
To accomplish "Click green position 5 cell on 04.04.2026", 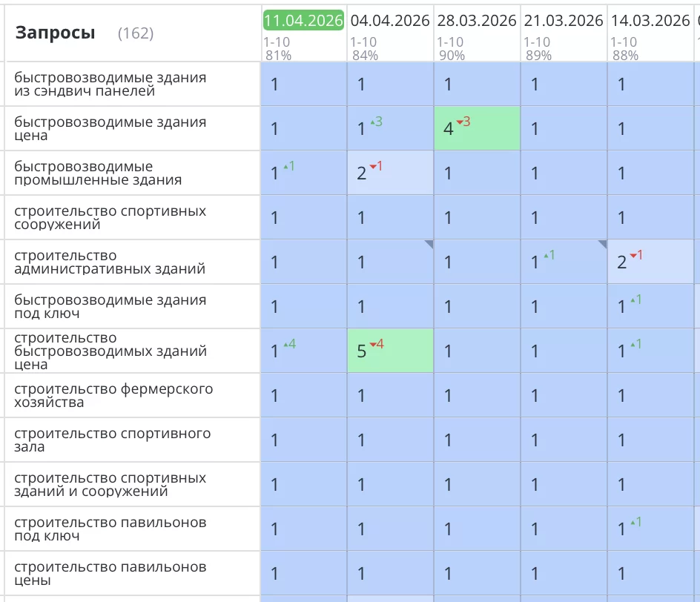I will coord(390,351).
